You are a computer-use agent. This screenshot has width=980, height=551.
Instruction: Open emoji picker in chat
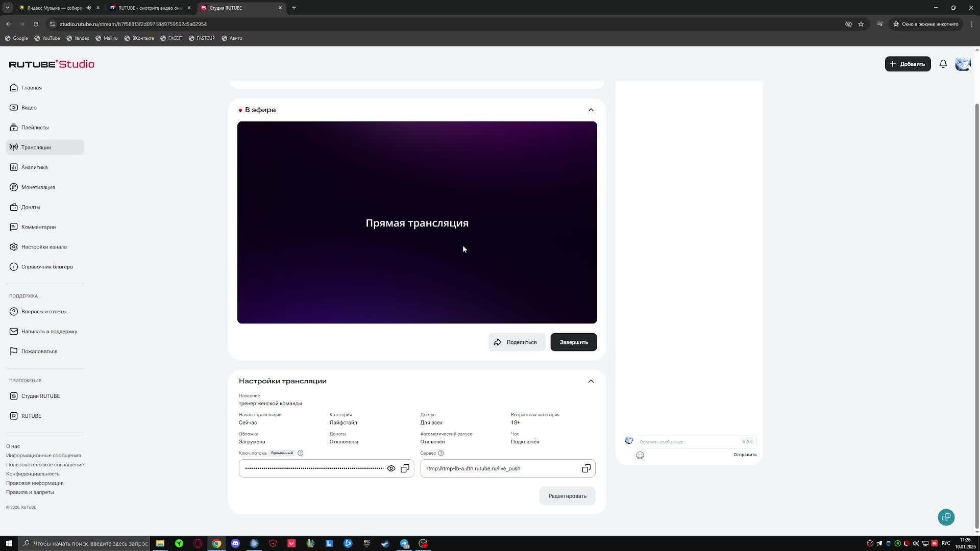coord(640,455)
